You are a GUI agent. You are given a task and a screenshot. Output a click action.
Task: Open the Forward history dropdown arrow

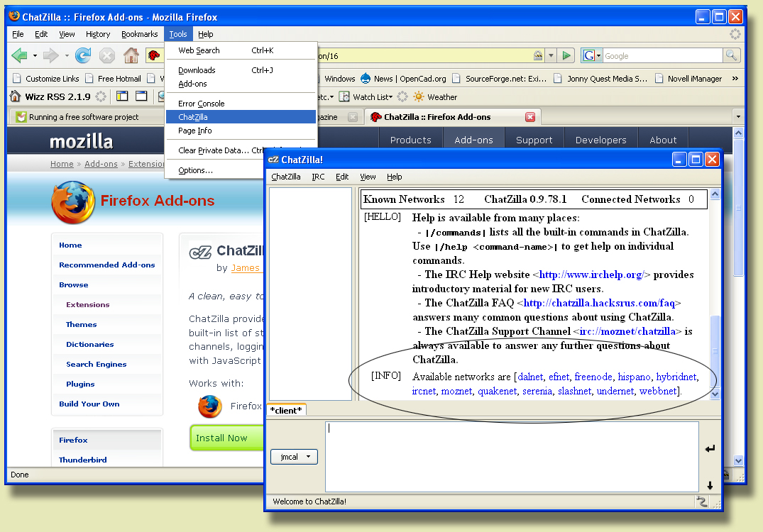click(x=67, y=55)
